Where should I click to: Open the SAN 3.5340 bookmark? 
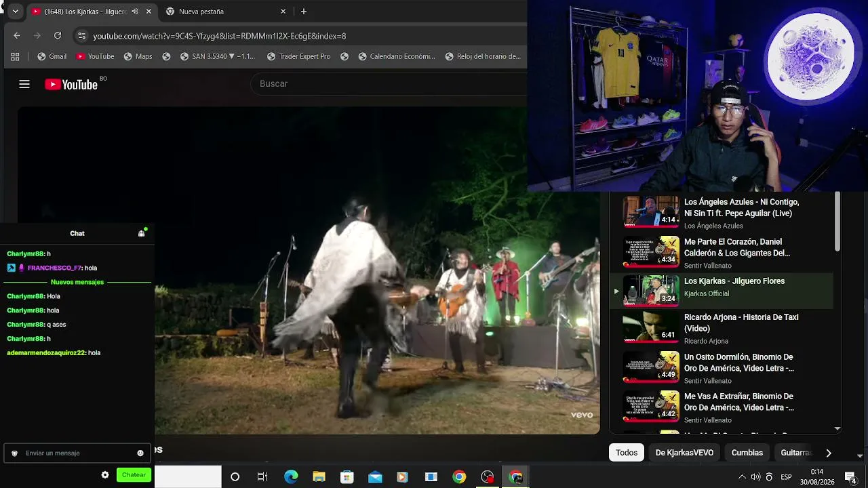(x=217, y=56)
